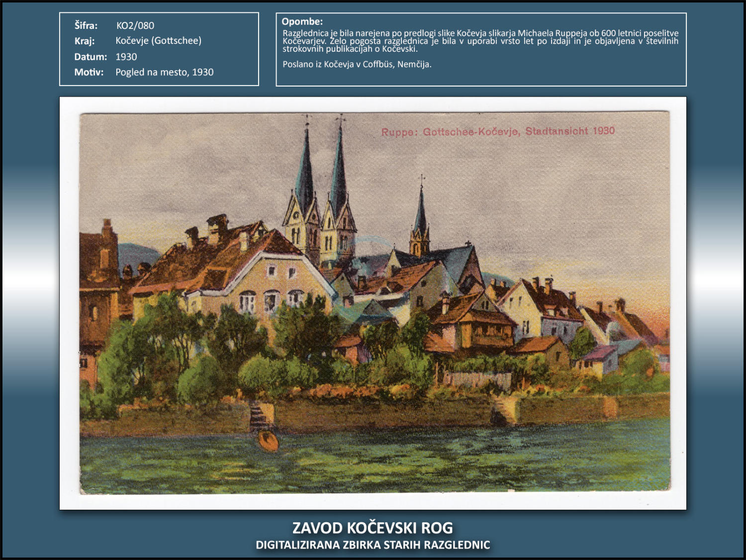Viewport: 746px width, 560px height.
Task: Select the place text "Kočevje (Gottschee)"
Action: point(159,41)
